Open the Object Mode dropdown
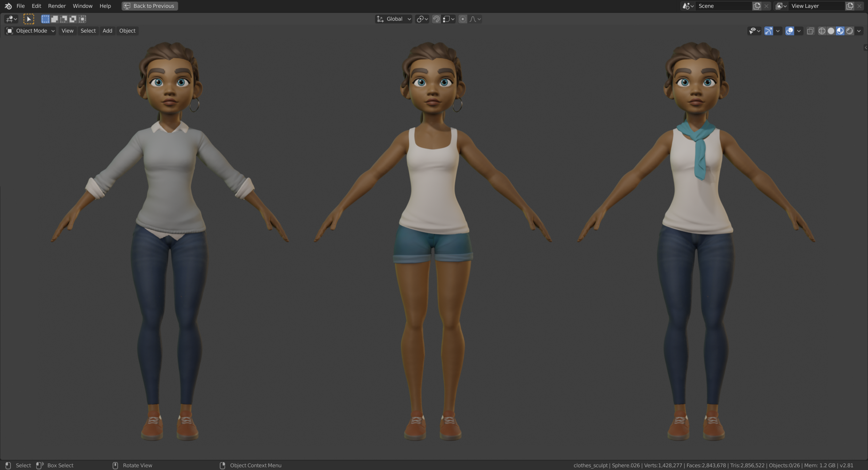The image size is (868, 470). (30, 31)
